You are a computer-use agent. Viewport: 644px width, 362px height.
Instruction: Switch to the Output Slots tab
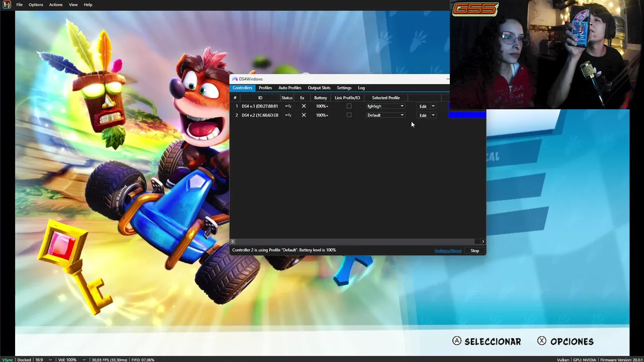319,87
